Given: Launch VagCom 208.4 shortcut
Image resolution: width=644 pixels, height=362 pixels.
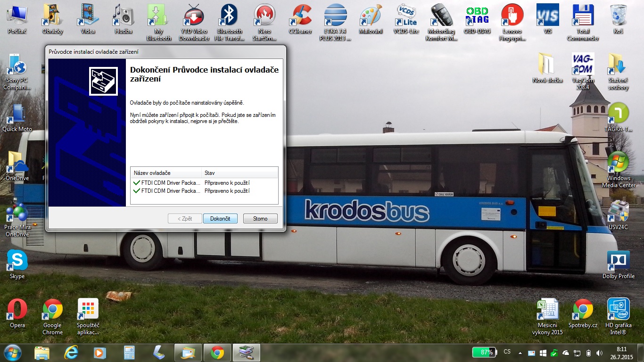Looking at the screenshot, I should 583,72.
